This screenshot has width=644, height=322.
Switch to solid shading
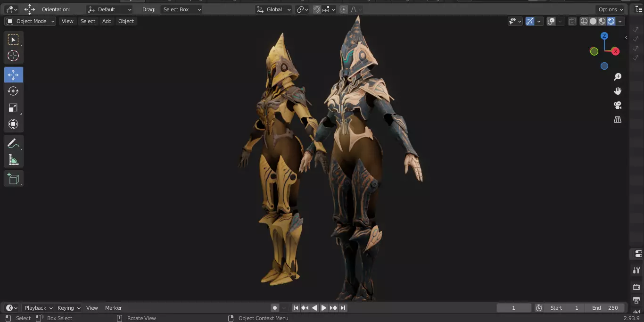(593, 21)
